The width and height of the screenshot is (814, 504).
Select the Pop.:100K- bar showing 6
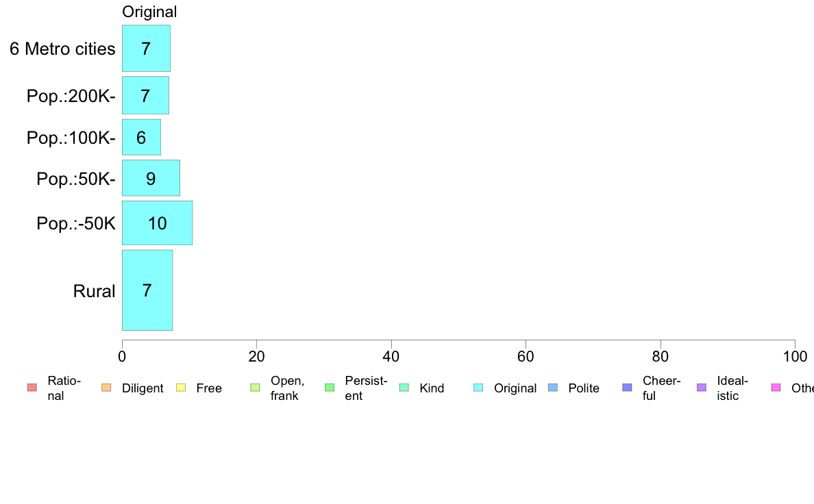(x=141, y=137)
